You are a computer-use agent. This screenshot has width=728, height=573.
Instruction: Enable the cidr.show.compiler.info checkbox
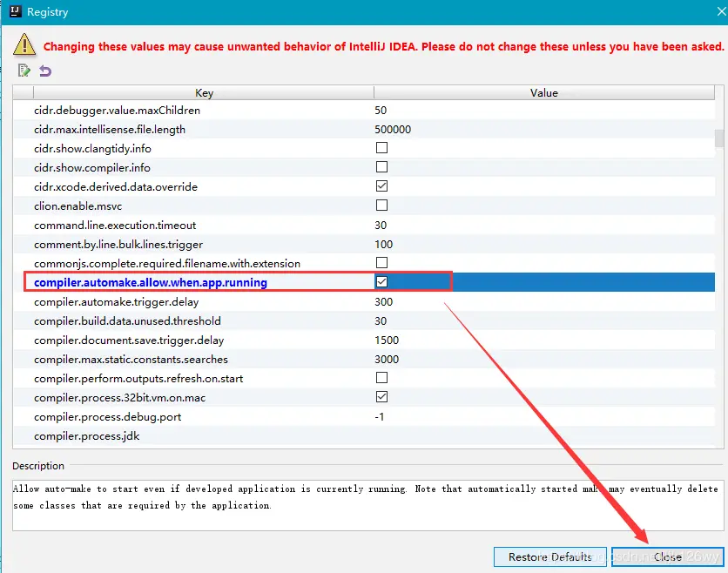pos(381,166)
